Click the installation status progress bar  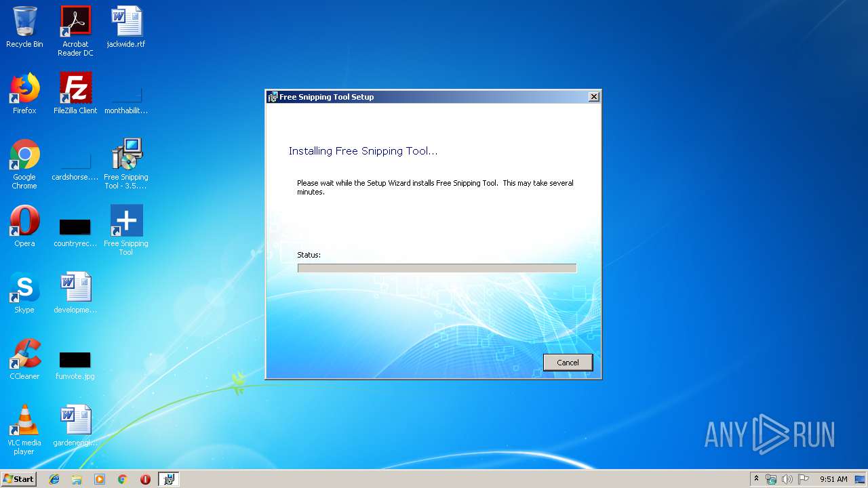pos(437,268)
